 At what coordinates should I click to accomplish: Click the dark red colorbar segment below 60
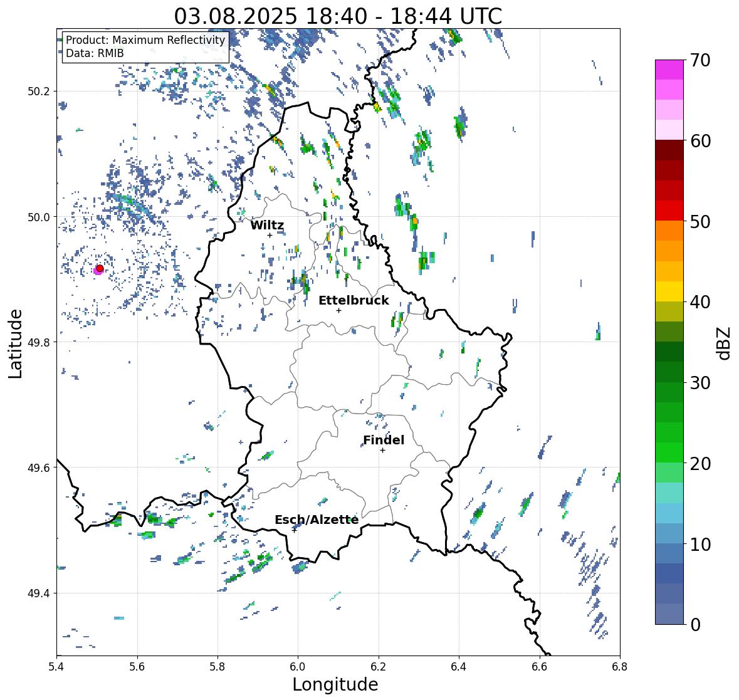pyautogui.click(x=669, y=150)
